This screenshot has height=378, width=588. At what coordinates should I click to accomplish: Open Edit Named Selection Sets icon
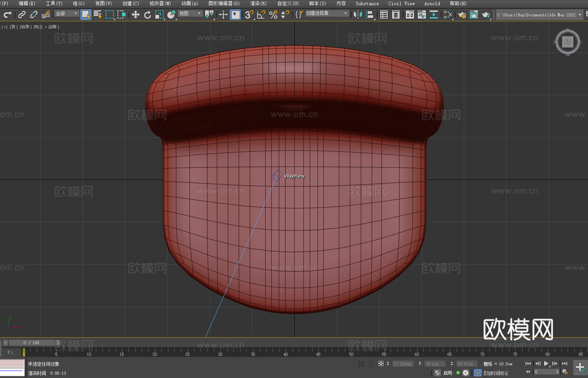299,14
